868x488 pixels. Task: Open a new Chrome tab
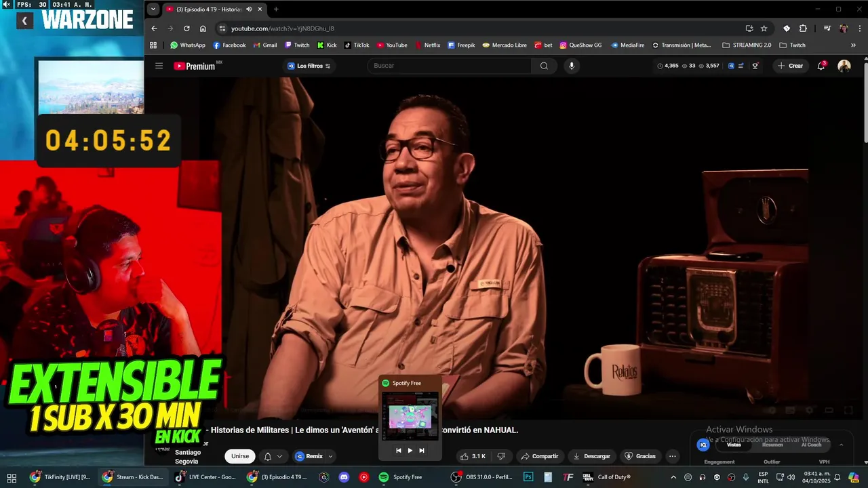[x=276, y=9]
